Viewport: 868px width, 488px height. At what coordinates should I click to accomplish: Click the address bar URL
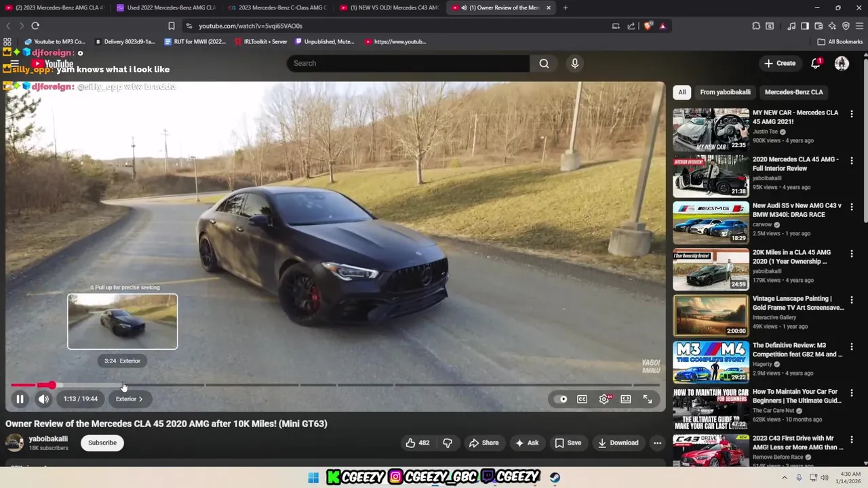point(250,26)
